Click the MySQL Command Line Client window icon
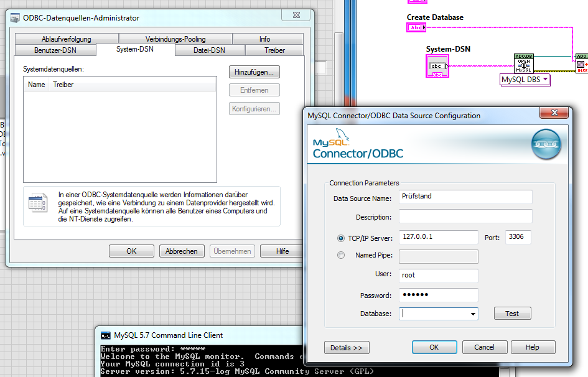 [106, 335]
